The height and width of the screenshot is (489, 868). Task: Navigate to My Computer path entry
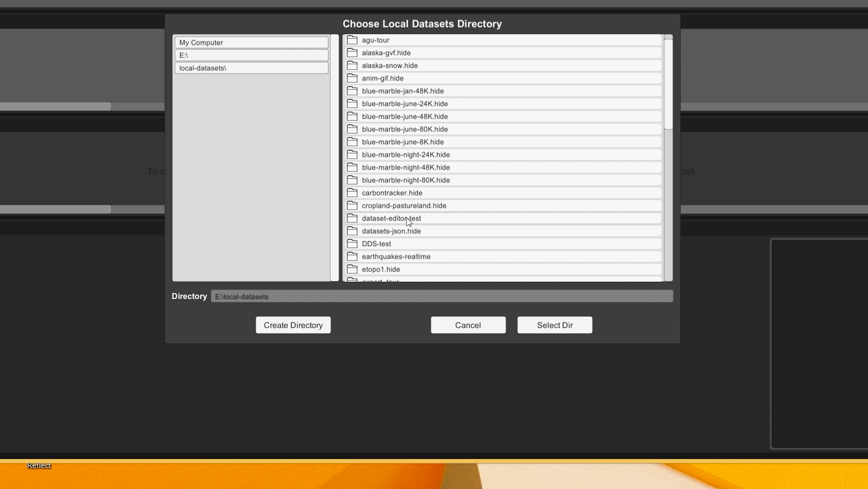[x=251, y=42]
